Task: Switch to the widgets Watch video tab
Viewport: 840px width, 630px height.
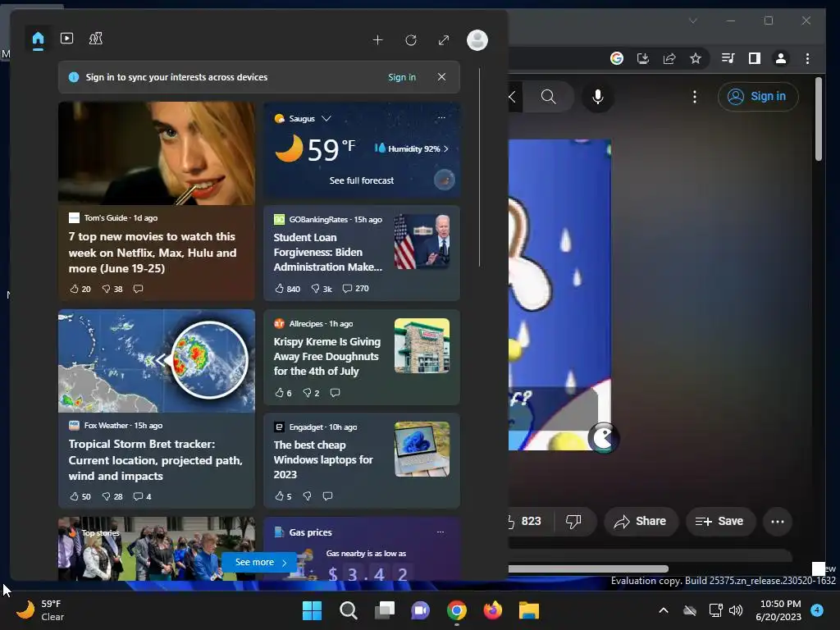Action: click(x=67, y=39)
